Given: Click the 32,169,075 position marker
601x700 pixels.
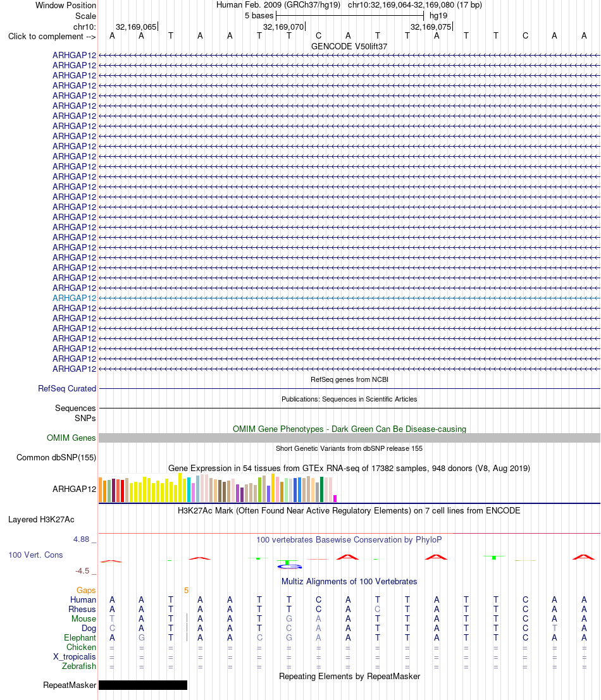Looking at the screenshot, I should 431,27.
